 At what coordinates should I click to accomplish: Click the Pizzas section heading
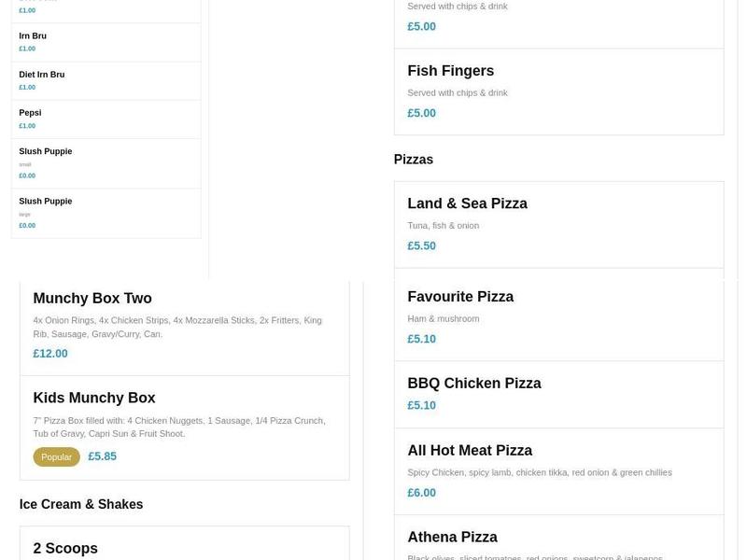coord(415,159)
